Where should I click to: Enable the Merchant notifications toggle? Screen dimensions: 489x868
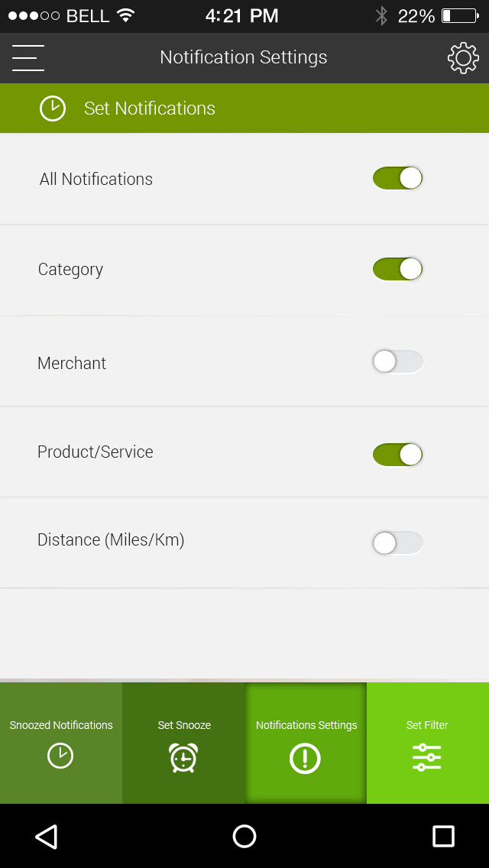pos(397,361)
